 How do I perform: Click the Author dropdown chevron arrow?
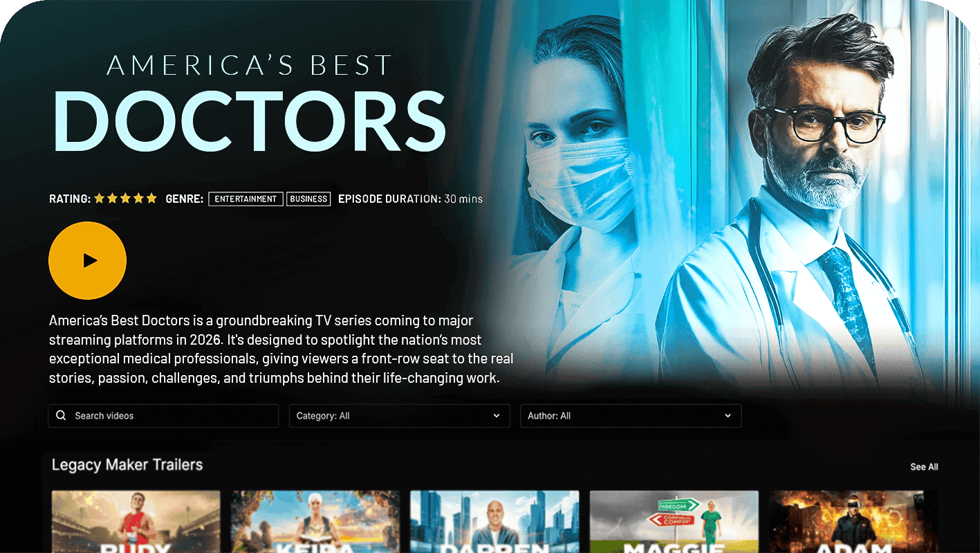pos(728,416)
